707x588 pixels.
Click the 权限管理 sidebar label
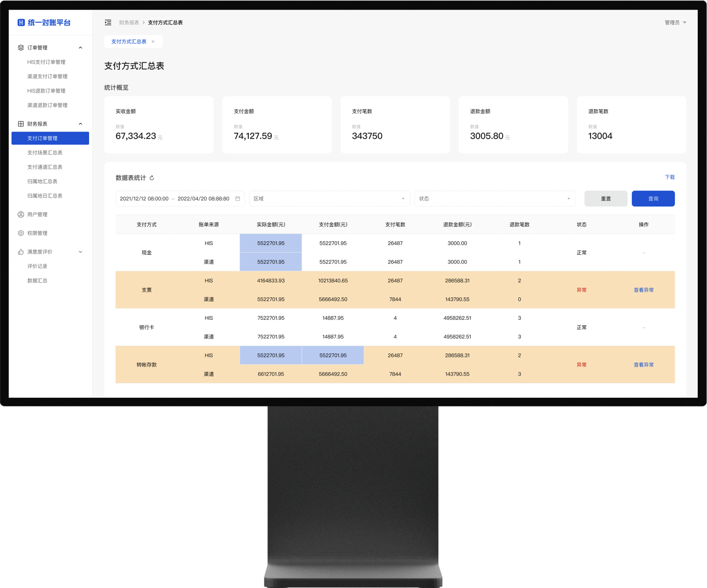pyautogui.click(x=37, y=233)
